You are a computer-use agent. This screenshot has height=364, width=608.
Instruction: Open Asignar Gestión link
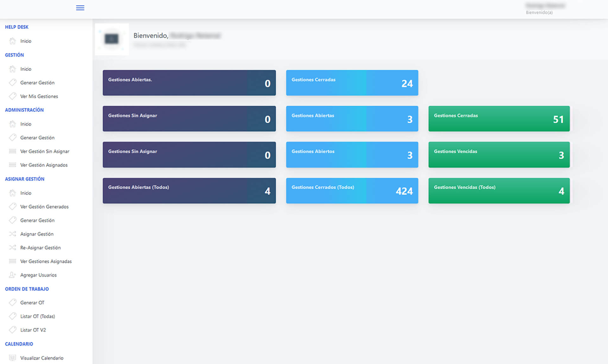[37, 234]
